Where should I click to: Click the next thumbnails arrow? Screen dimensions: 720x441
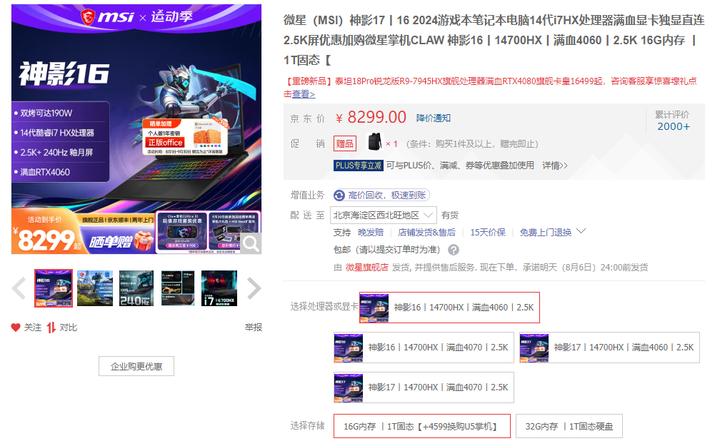254,288
